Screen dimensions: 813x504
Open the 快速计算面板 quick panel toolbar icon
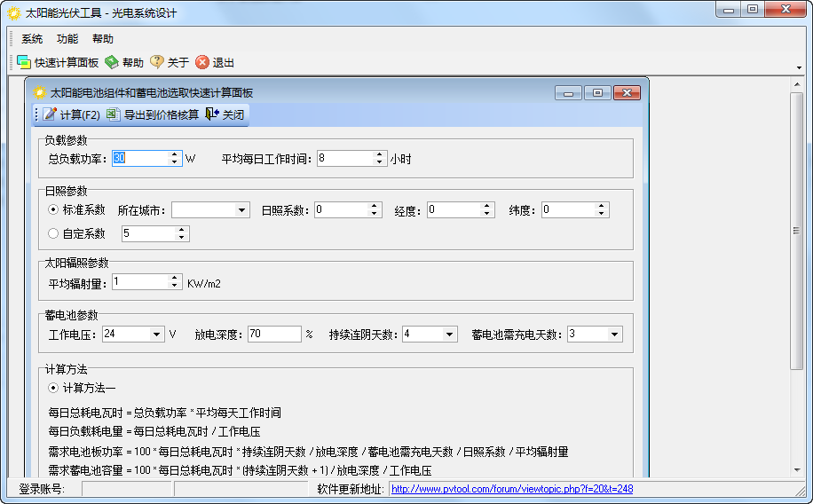(x=24, y=62)
